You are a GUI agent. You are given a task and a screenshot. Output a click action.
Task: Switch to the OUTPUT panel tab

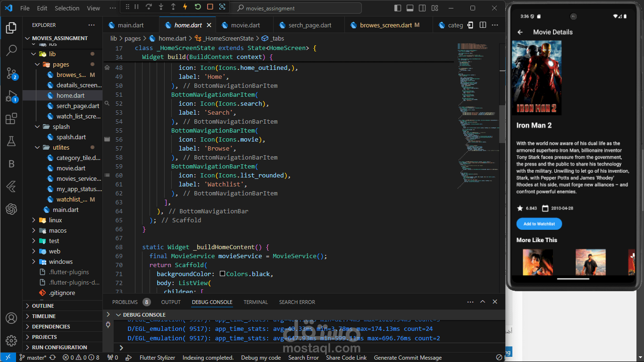(x=171, y=302)
